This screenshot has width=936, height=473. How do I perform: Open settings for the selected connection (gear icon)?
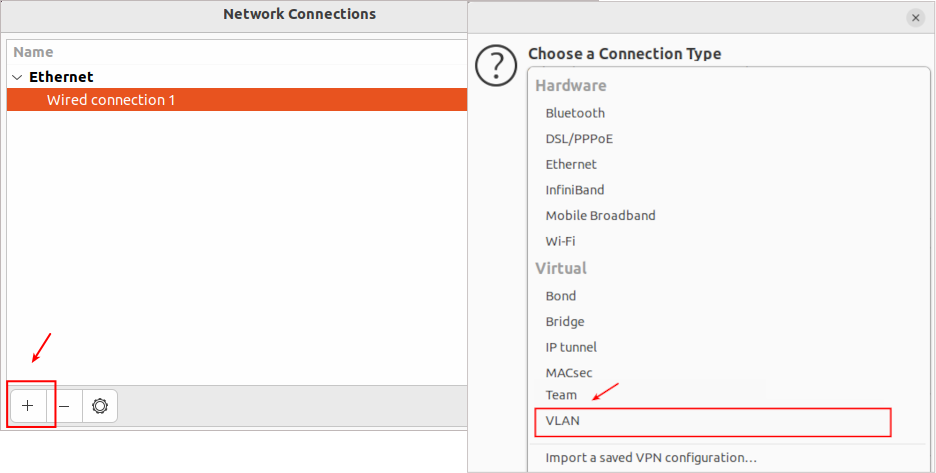[x=100, y=406]
